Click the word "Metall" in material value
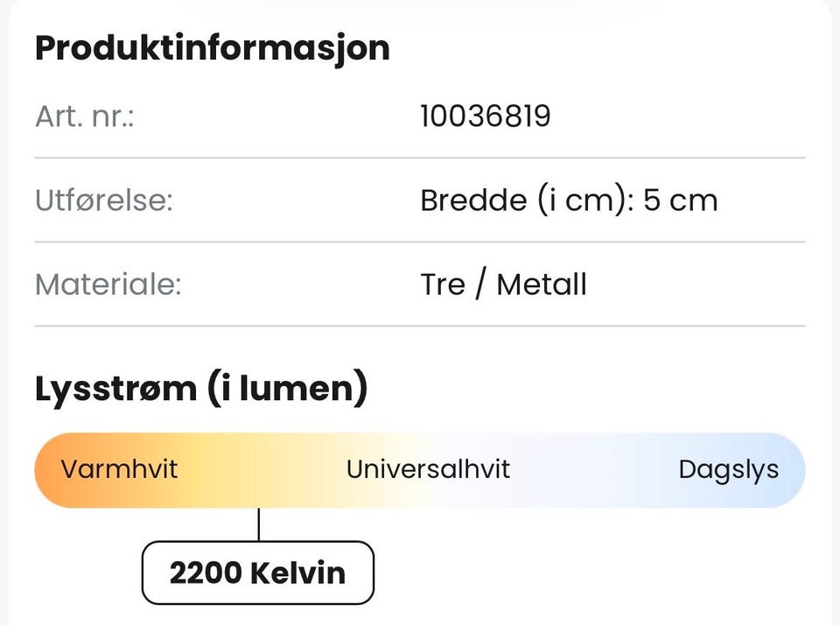This screenshot has height=626, width=840. [x=542, y=285]
